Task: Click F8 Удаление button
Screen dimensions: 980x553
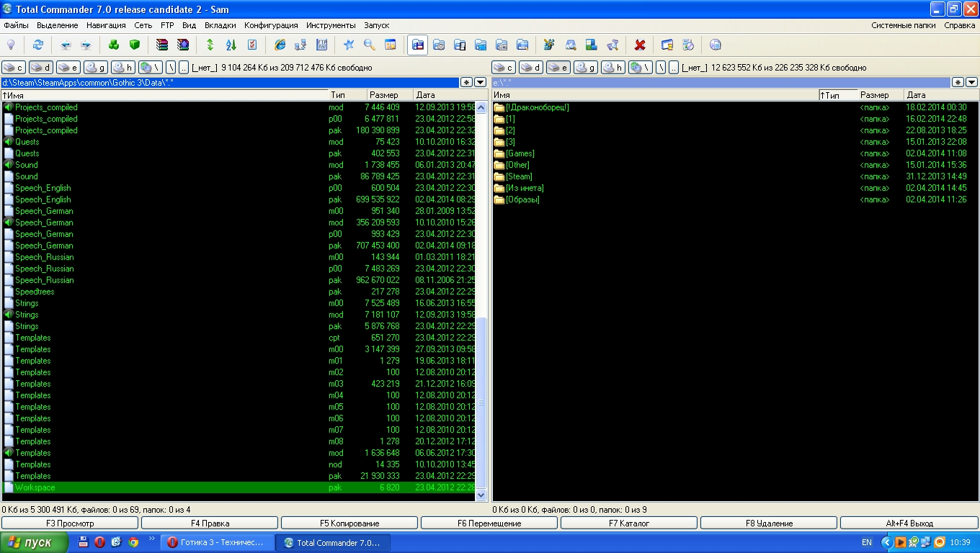Action: tap(769, 523)
